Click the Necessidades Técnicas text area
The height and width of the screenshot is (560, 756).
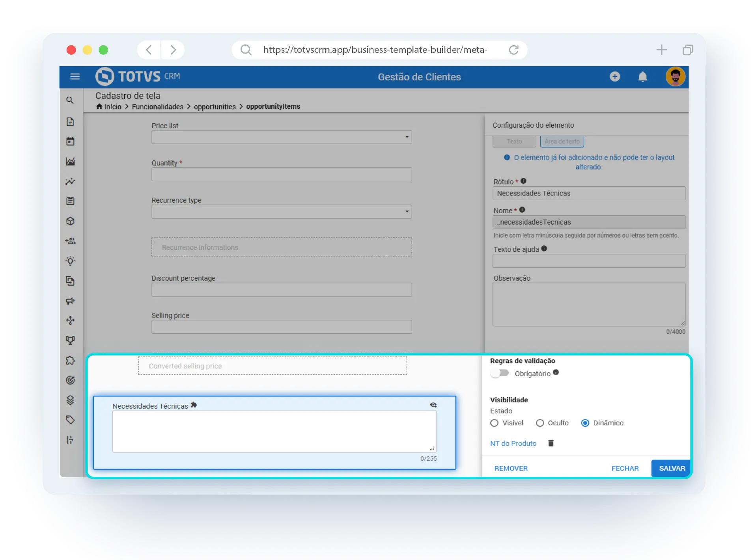pos(274,432)
